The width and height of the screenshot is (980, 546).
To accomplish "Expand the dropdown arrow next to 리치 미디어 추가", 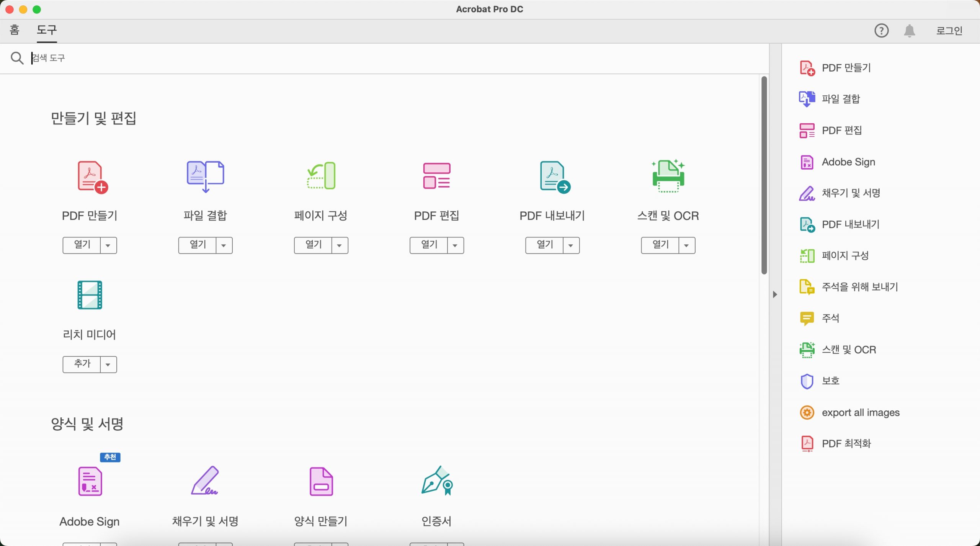I will pos(108,365).
